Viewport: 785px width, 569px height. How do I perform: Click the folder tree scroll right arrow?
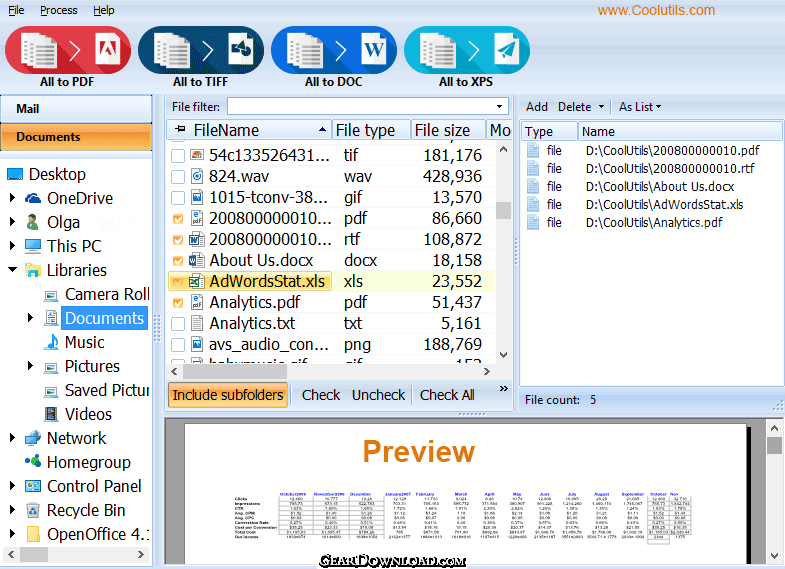(x=141, y=554)
